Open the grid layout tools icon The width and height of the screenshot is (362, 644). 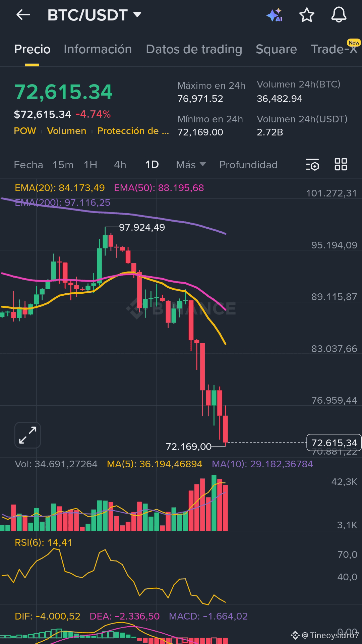pos(341,165)
